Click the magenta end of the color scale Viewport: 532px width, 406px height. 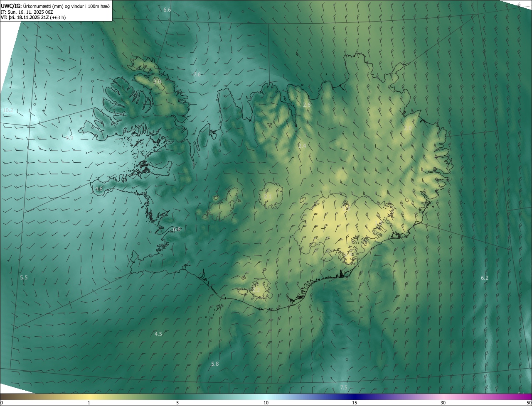point(526,397)
